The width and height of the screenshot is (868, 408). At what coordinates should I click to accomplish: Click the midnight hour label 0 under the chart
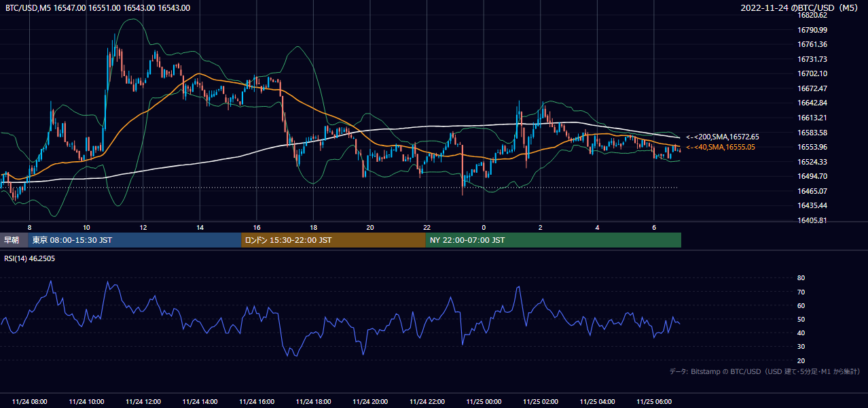click(484, 227)
